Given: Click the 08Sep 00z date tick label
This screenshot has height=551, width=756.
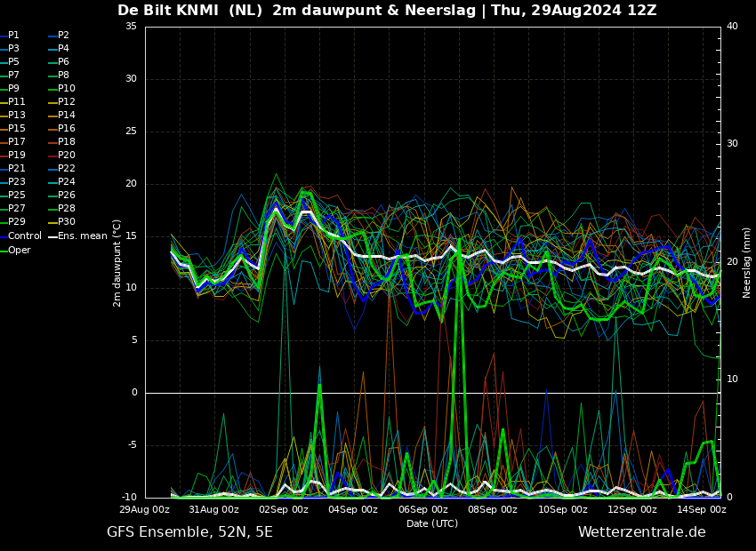Looking at the screenshot, I should (492, 509).
